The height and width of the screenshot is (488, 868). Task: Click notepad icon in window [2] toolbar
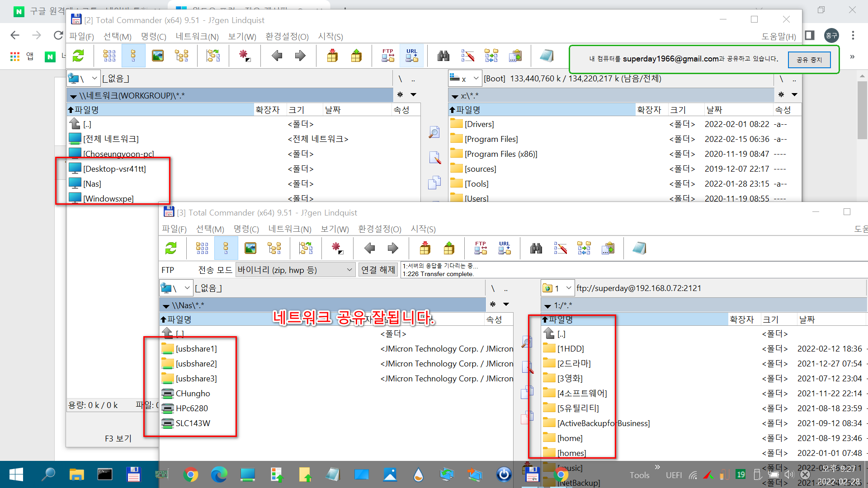point(547,56)
